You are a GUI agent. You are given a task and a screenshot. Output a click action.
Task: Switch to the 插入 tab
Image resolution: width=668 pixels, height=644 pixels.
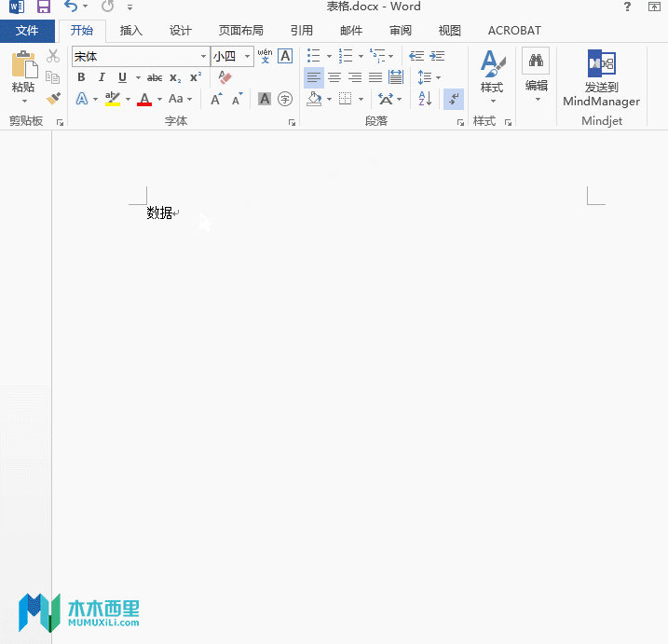[130, 31]
